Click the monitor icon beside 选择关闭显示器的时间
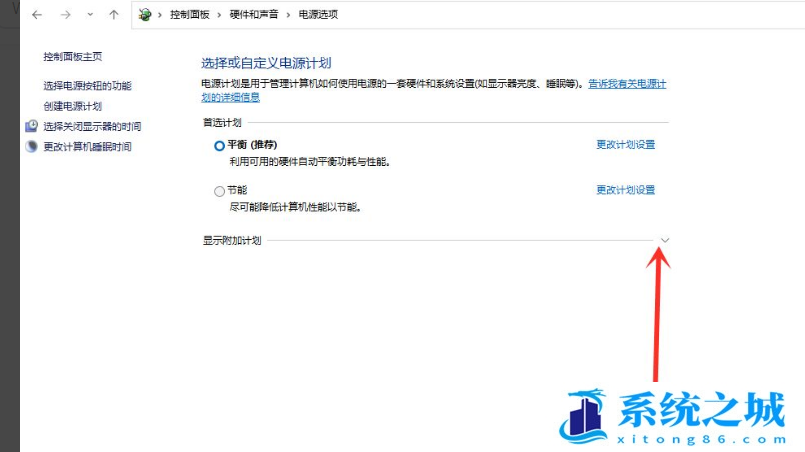Viewport: 805px width, 452px height. tap(31, 127)
